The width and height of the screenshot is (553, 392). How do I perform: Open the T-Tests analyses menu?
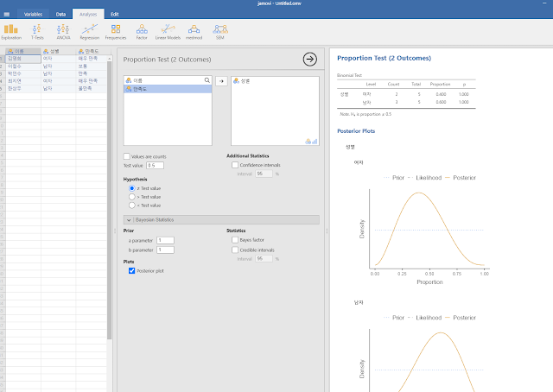(37, 32)
